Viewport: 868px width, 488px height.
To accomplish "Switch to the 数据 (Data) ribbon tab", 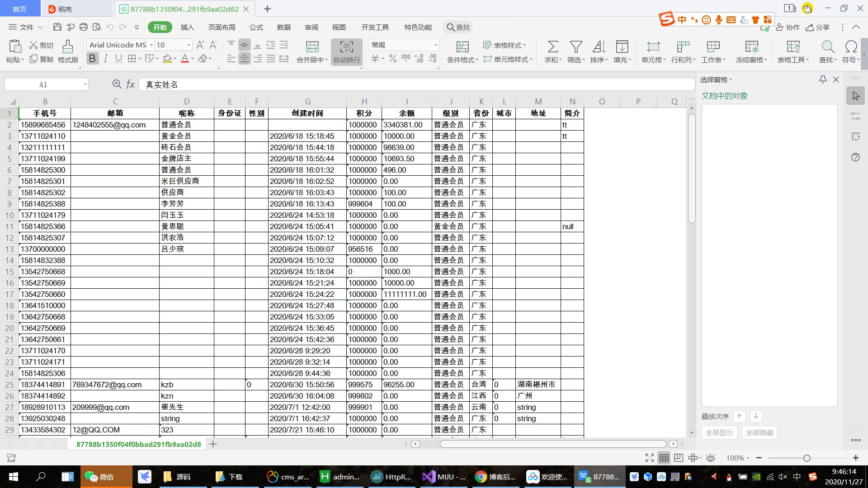I will [283, 27].
